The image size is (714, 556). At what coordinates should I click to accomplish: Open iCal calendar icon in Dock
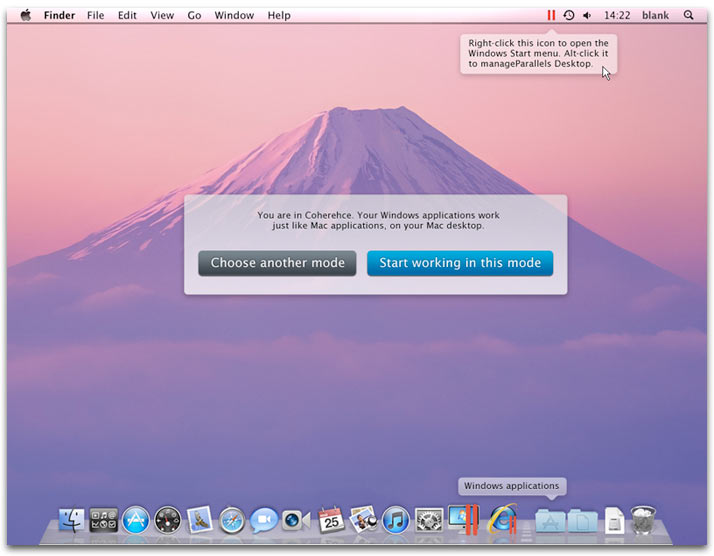point(330,519)
